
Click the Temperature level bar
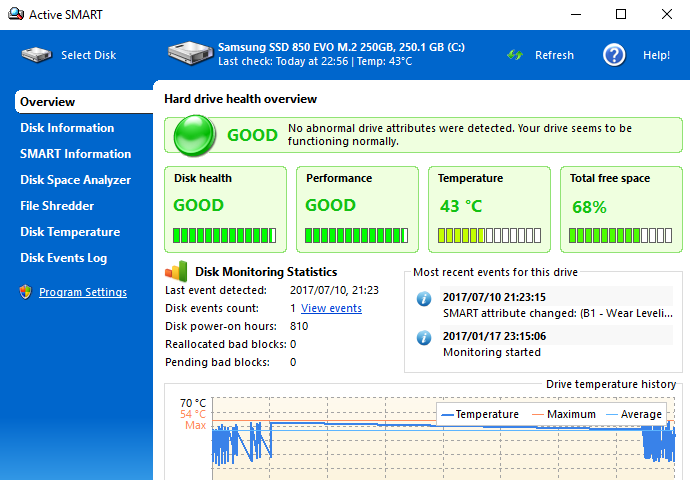pos(489,235)
